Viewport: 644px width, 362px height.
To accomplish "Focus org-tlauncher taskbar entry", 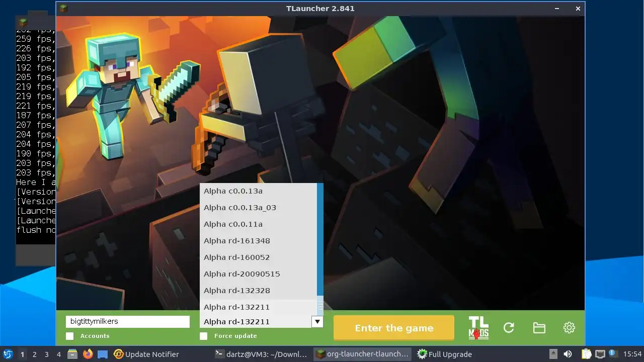I will 362,354.
